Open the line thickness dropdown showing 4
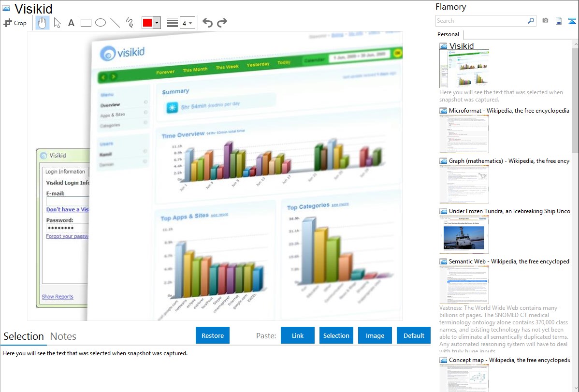Image resolution: width=579 pixels, height=392 pixels. (188, 23)
